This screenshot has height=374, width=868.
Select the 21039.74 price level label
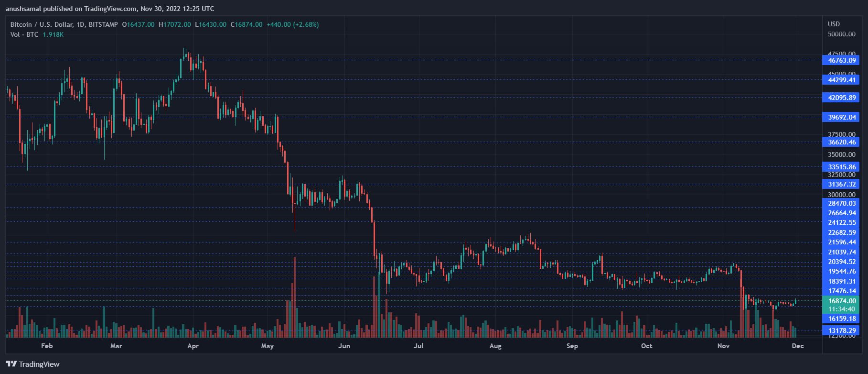pos(841,252)
